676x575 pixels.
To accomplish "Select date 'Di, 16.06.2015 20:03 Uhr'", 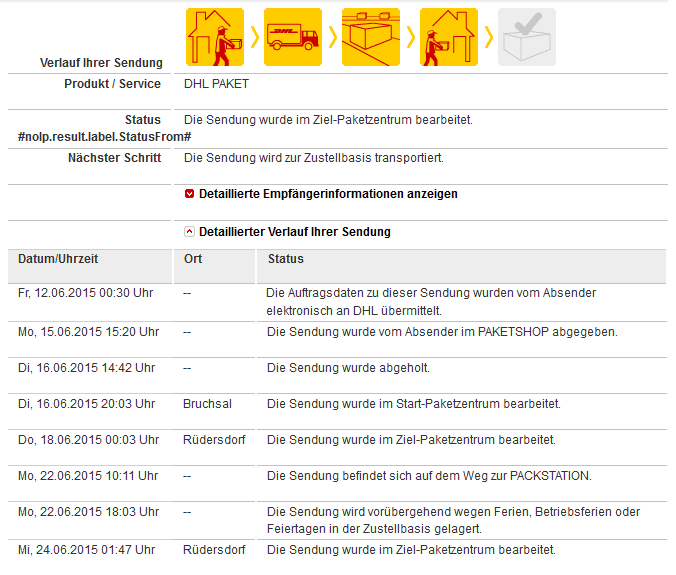I will [x=86, y=404].
